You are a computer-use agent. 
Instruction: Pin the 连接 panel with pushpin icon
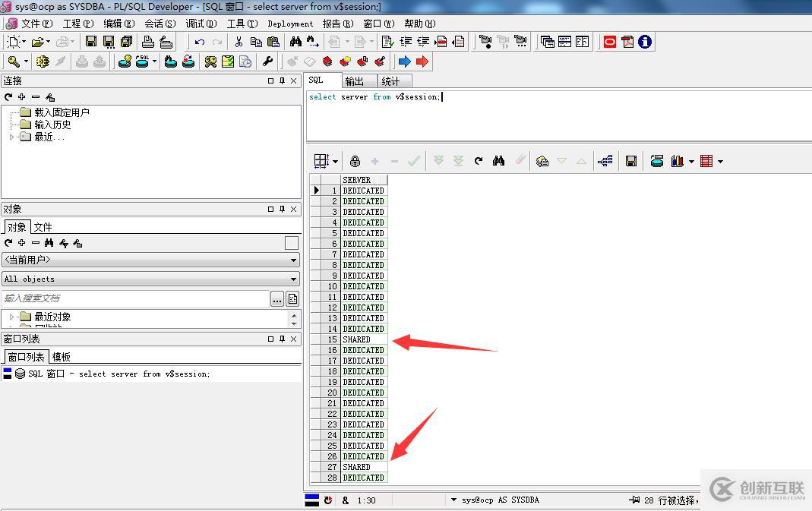tap(283, 80)
